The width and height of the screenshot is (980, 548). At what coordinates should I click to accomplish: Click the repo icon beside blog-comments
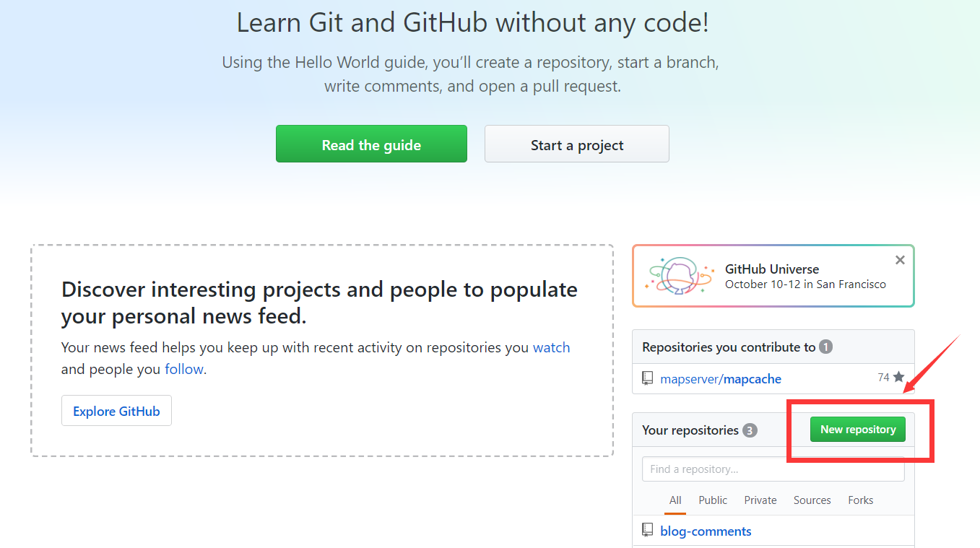pyautogui.click(x=647, y=531)
